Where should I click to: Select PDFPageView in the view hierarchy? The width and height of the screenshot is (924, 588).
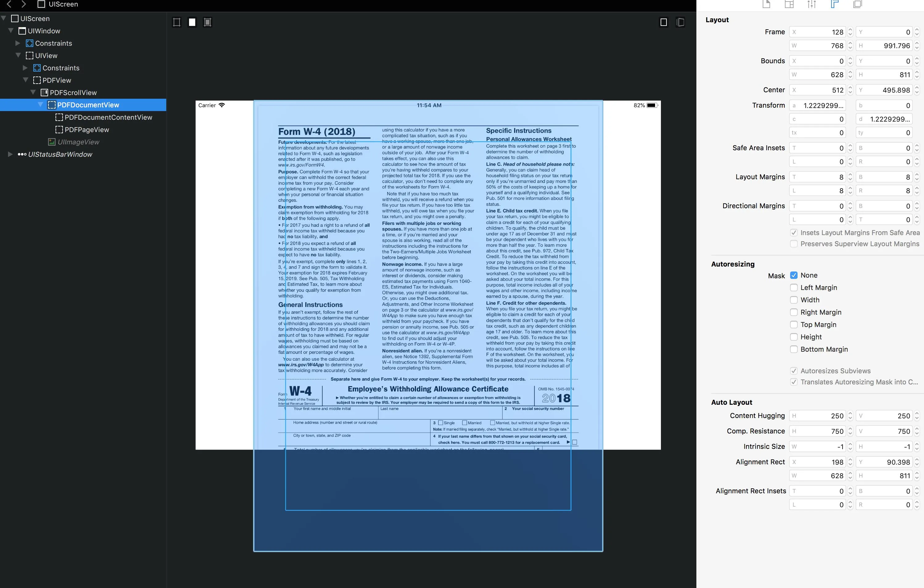87,130
